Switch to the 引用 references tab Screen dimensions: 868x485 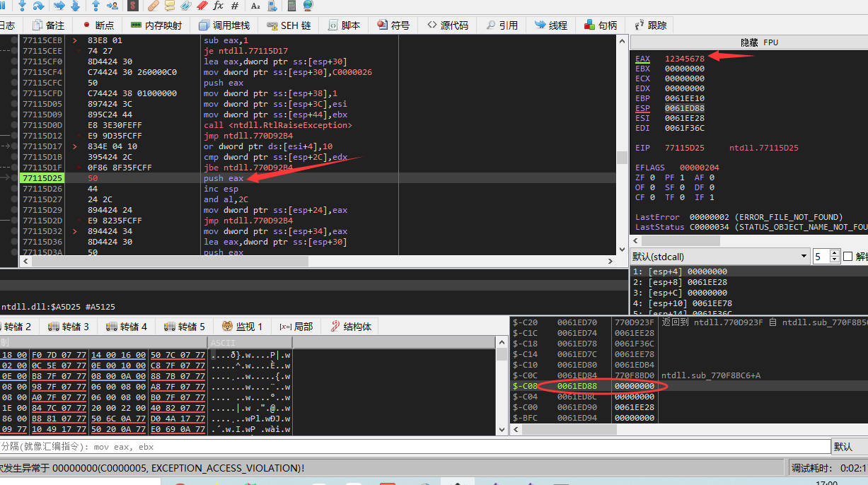pos(502,25)
